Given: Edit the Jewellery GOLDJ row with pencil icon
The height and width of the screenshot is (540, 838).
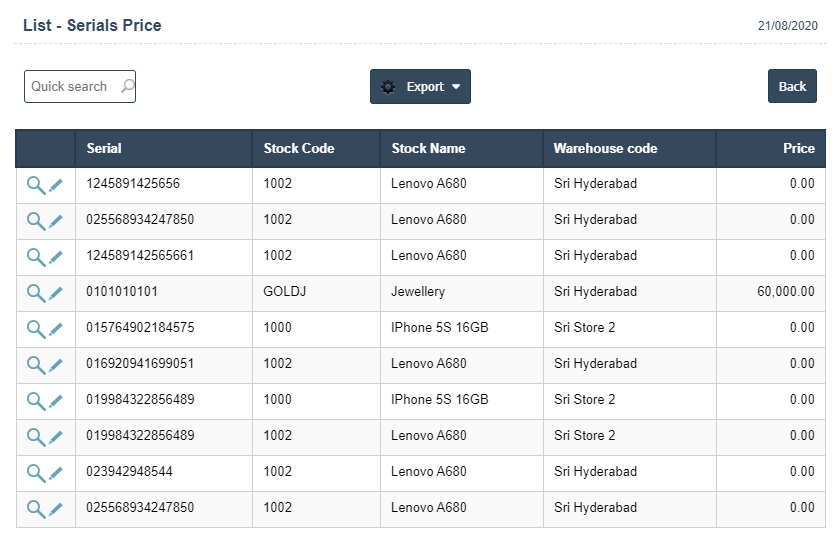Looking at the screenshot, I should 56,293.
